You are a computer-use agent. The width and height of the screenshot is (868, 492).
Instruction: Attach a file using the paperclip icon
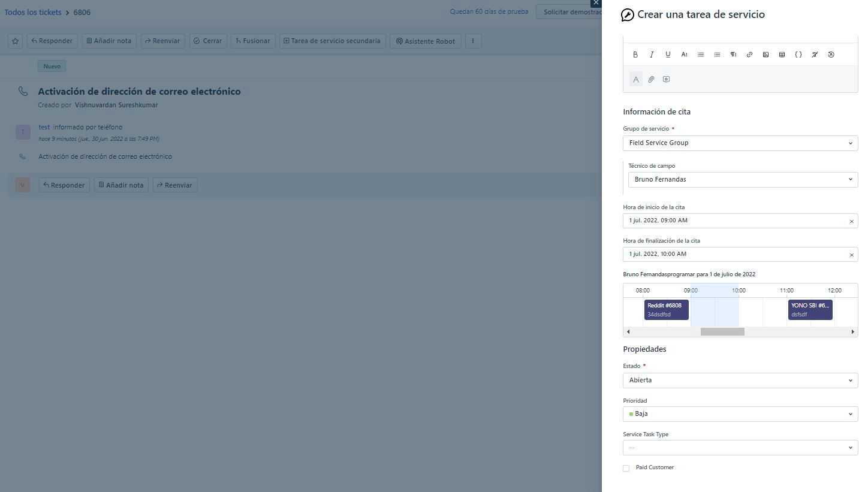coord(651,79)
